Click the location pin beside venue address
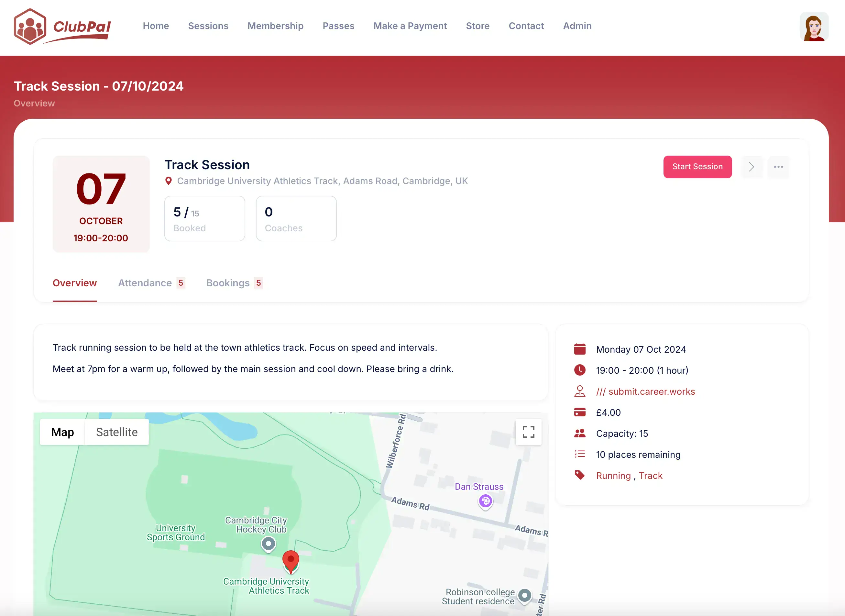 pyautogui.click(x=169, y=181)
